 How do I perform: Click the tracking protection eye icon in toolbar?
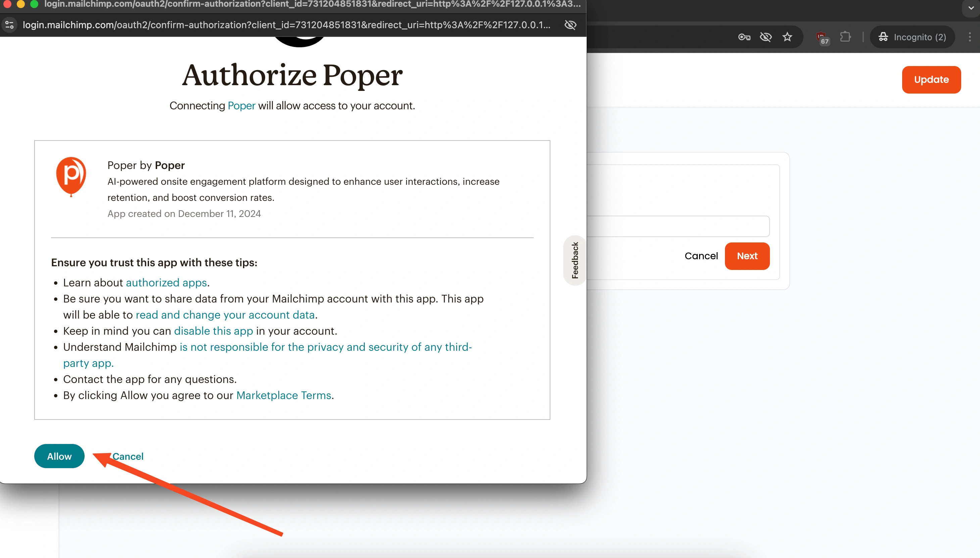[x=766, y=37]
